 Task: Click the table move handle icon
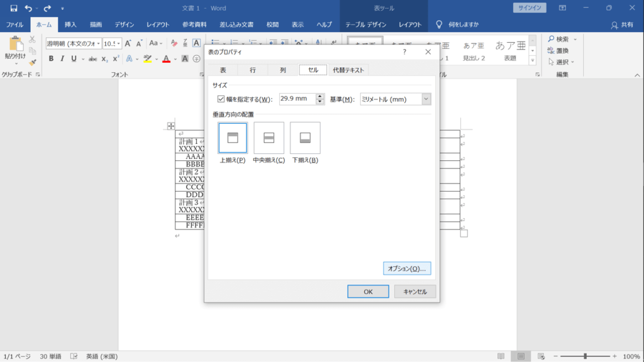click(171, 126)
